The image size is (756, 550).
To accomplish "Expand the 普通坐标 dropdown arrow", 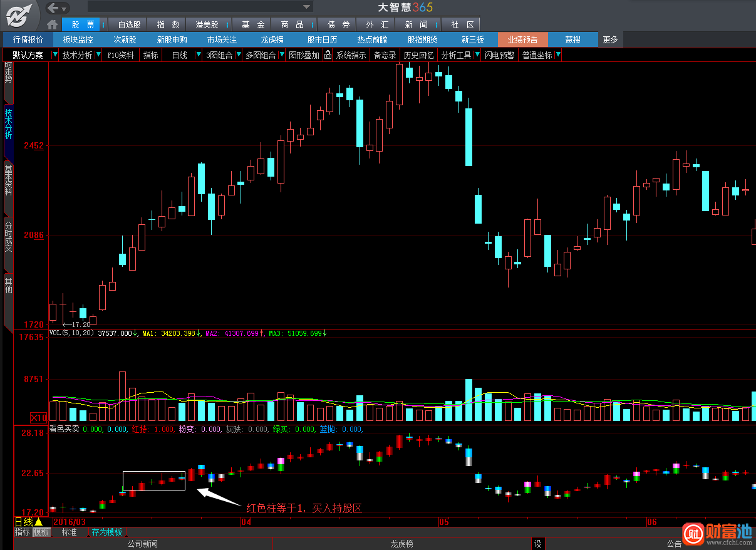I will tap(558, 55).
